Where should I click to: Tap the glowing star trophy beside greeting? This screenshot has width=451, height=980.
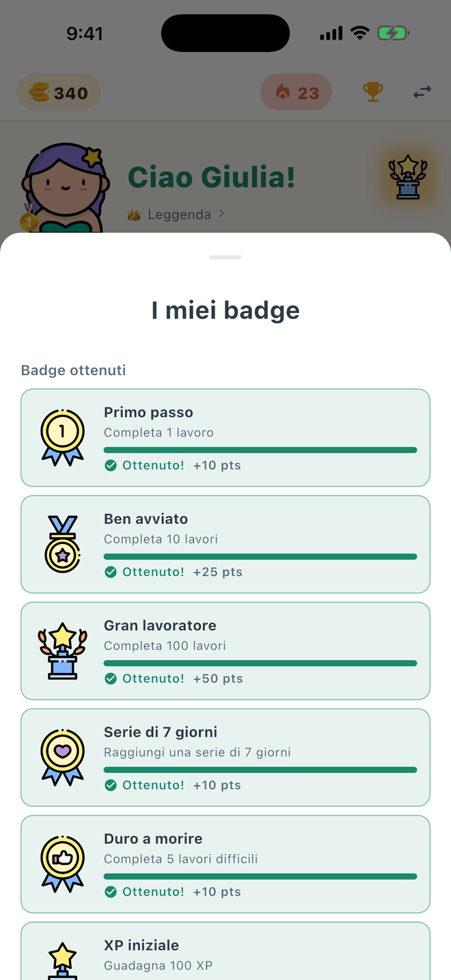pyautogui.click(x=408, y=177)
